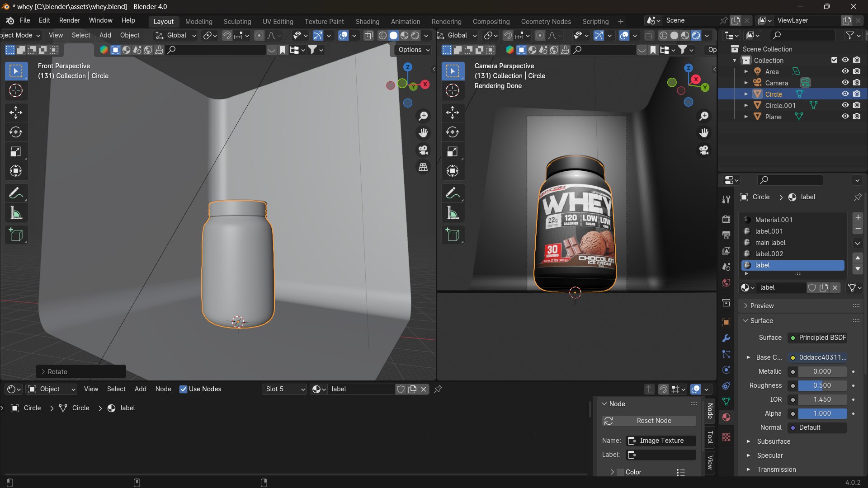Open the Output properties tab
The height and width of the screenshot is (488, 868).
tap(726, 235)
